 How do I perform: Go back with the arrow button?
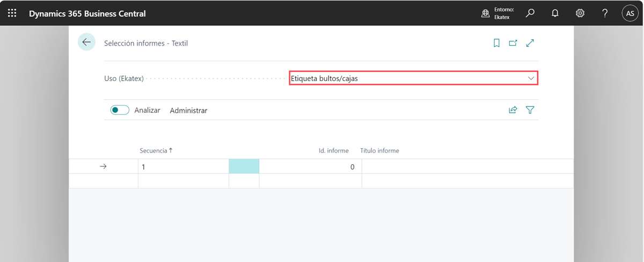click(86, 42)
